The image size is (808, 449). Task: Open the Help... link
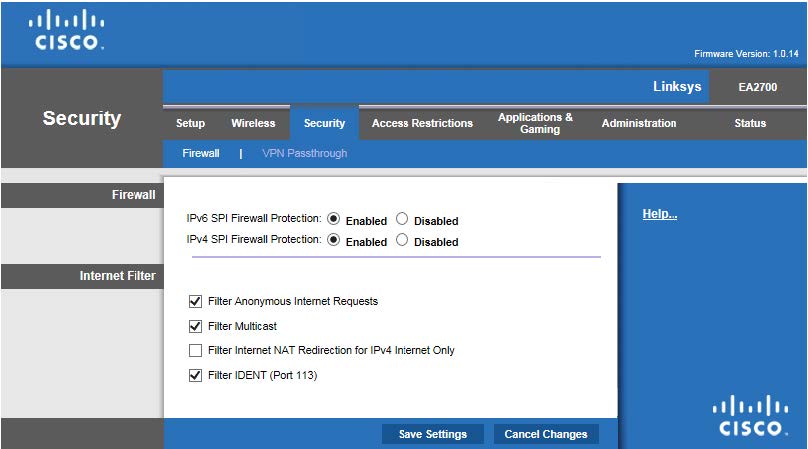tap(660, 214)
